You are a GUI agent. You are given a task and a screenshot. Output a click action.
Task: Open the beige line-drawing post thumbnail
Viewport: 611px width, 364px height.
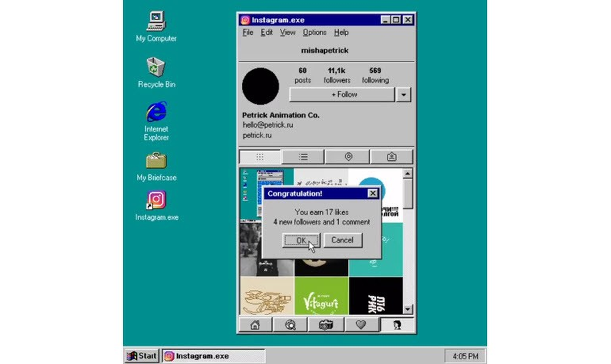point(267,295)
